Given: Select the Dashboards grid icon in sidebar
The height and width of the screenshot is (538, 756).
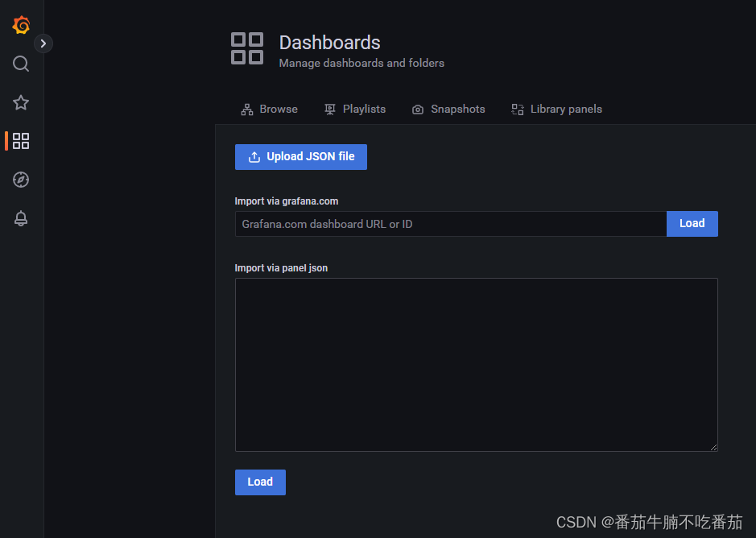Looking at the screenshot, I should pos(21,141).
